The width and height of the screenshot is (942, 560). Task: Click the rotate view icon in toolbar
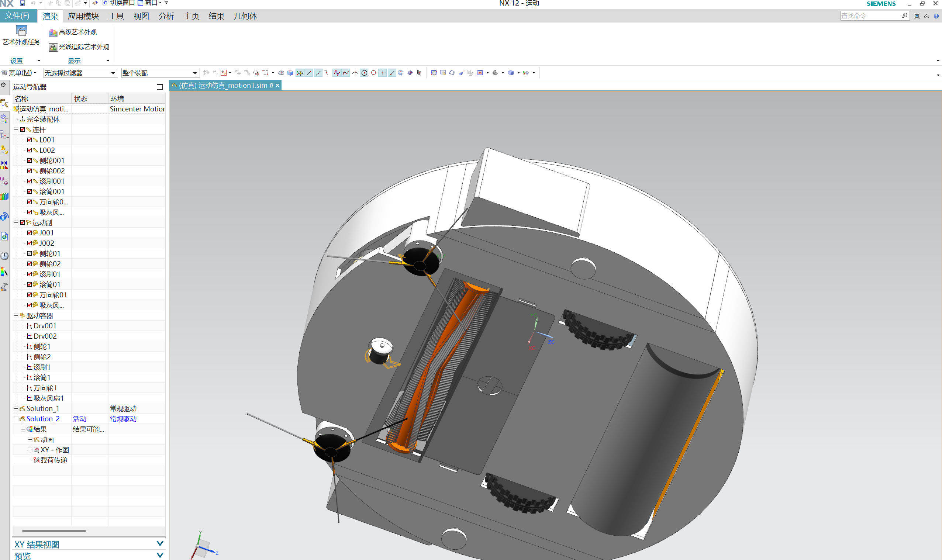tap(452, 73)
